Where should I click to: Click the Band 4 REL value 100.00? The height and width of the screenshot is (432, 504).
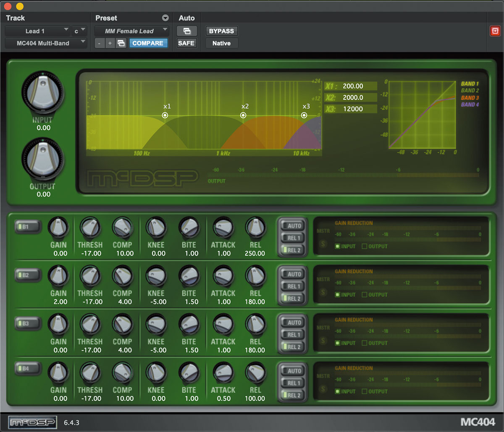coord(255,398)
